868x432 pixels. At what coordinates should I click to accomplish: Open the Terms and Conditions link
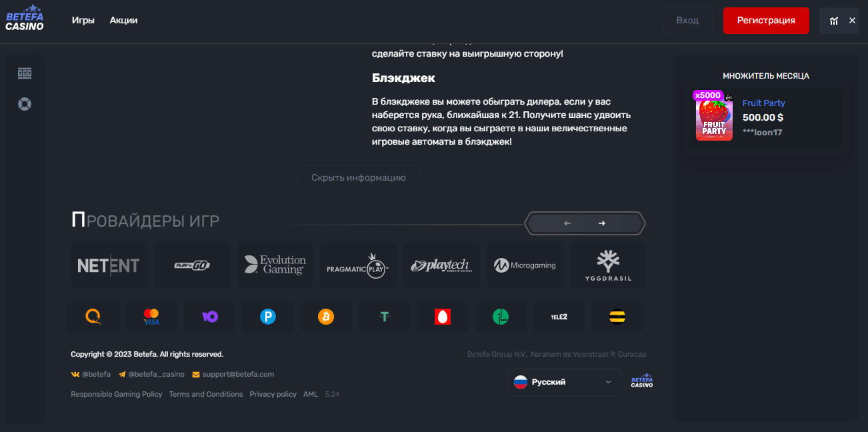tap(206, 394)
